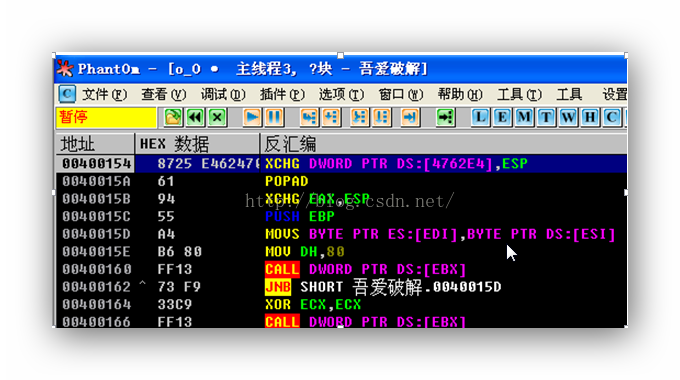Click the Restart program rewind icon
This screenshot has height=380, width=680.
[195, 117]
